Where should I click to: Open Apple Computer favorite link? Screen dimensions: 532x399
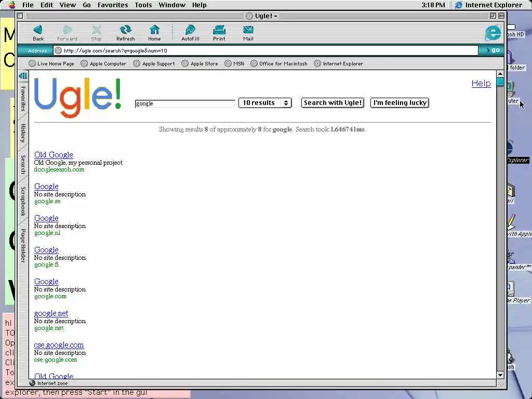click(103, 63)
